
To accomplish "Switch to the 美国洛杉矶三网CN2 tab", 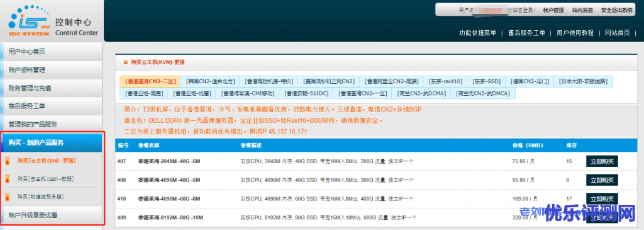I will [x=329, y=81].
